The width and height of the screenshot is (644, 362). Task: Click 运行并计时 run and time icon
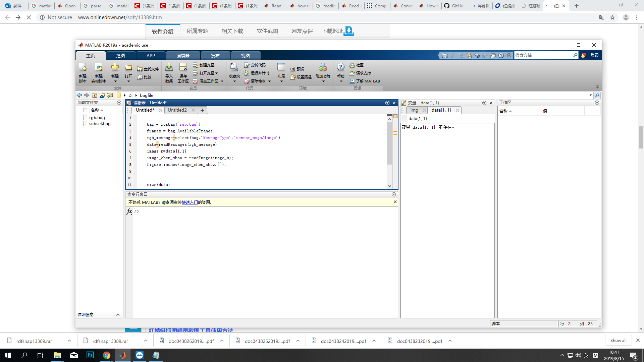pyautogui.click(x=247, y=73)
